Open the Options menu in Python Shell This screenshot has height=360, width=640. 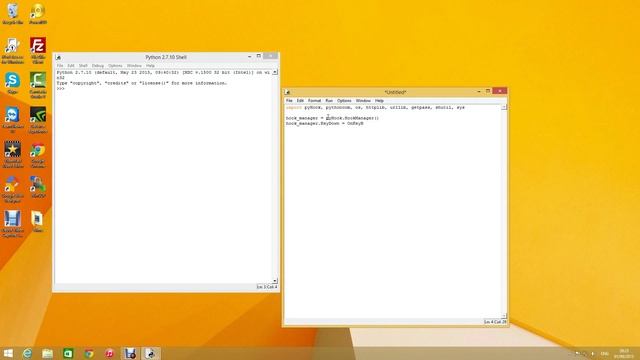point(115,66)
